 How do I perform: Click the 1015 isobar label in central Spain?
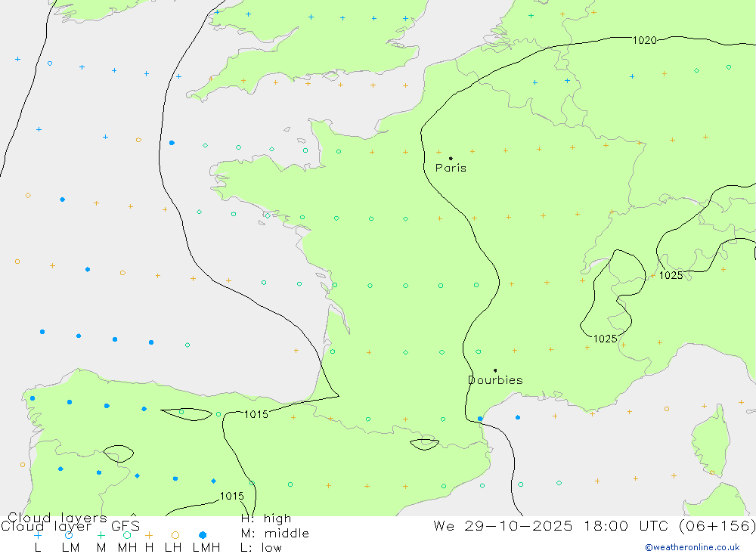pyautogui.click(x=232, y=496)
